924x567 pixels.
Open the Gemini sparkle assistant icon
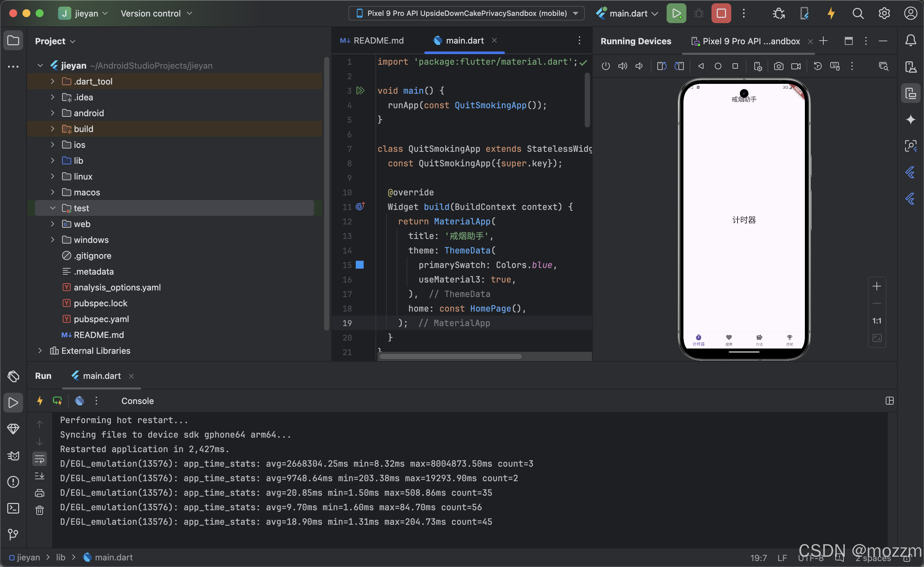[910, 119]
